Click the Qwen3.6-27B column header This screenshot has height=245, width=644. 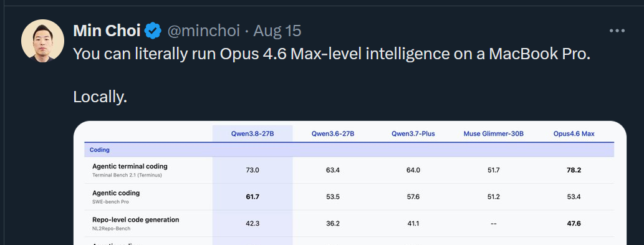[x=333, y=134]
